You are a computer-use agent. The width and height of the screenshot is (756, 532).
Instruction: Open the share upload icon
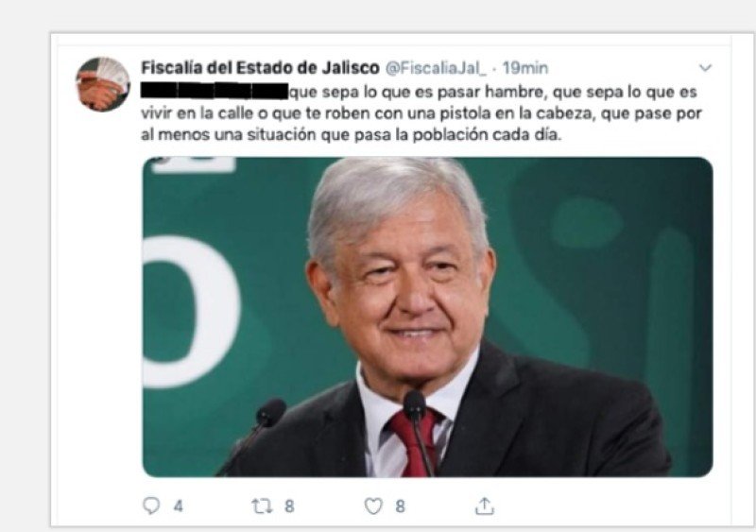point(484,506)
